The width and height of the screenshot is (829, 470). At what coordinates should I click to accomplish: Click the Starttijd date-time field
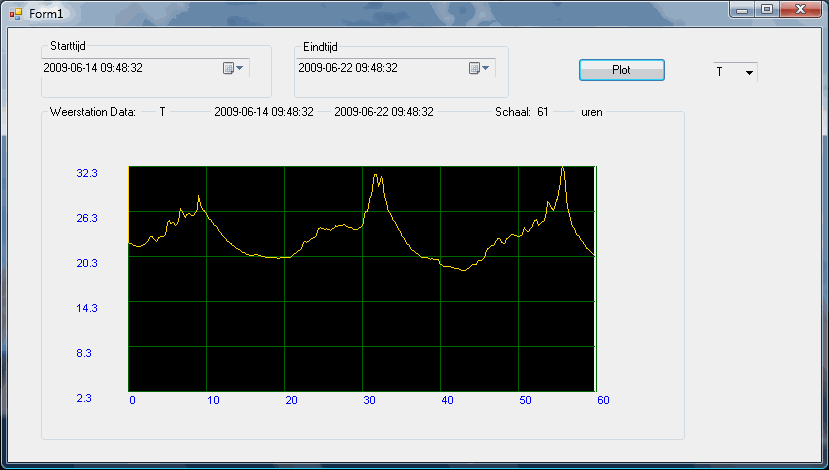click(130, 68)
